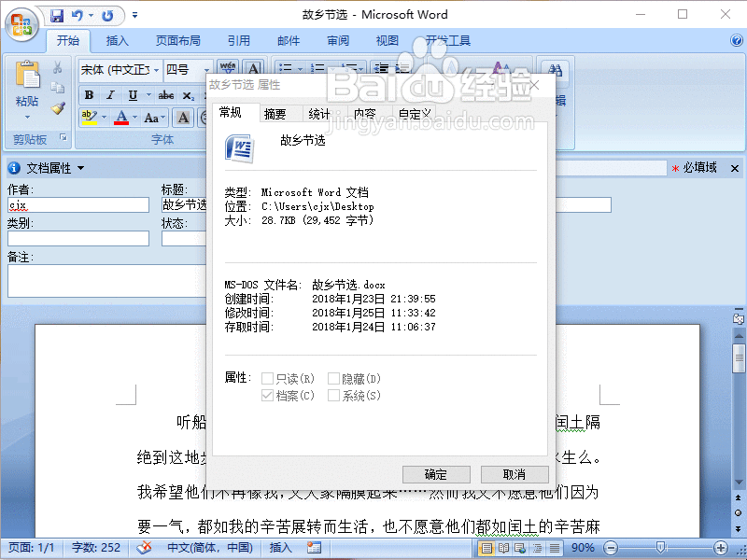The height and width of the screenshot is (560, 747).
Task: Apply text highlight color
Action: click(89, 118)
